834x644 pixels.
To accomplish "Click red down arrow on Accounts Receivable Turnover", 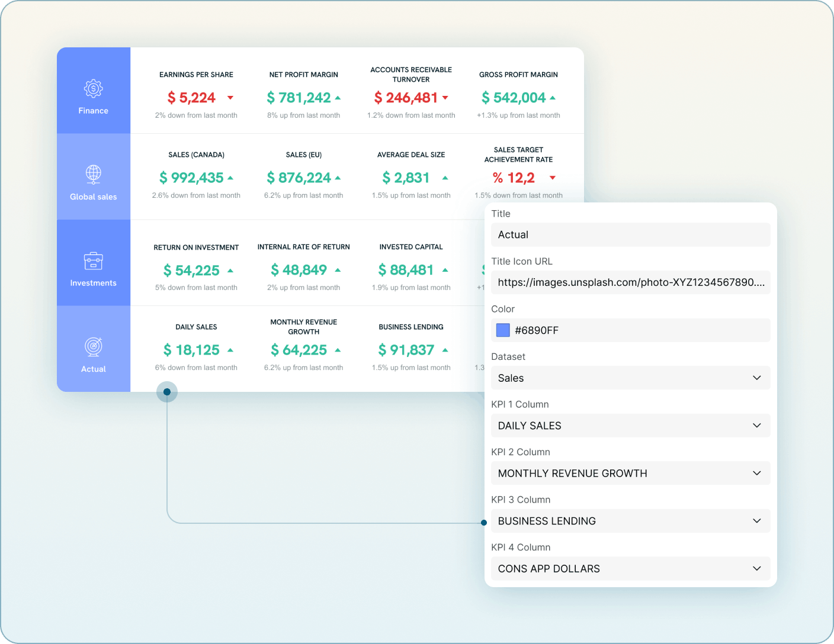I will tap(446, 97).
